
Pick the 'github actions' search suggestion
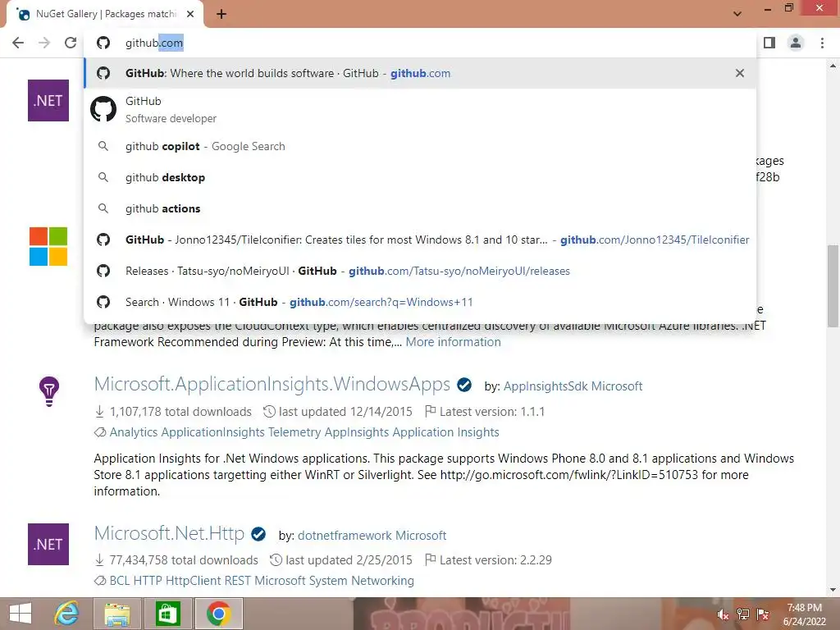click(420, 208)
